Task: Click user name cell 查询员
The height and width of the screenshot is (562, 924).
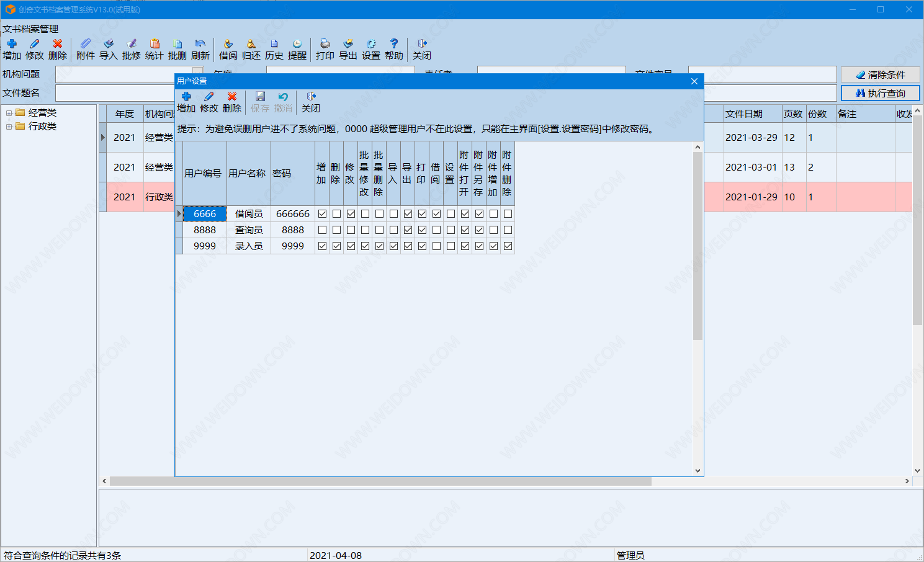Action: pyautogui.click(x=249, y=230)
